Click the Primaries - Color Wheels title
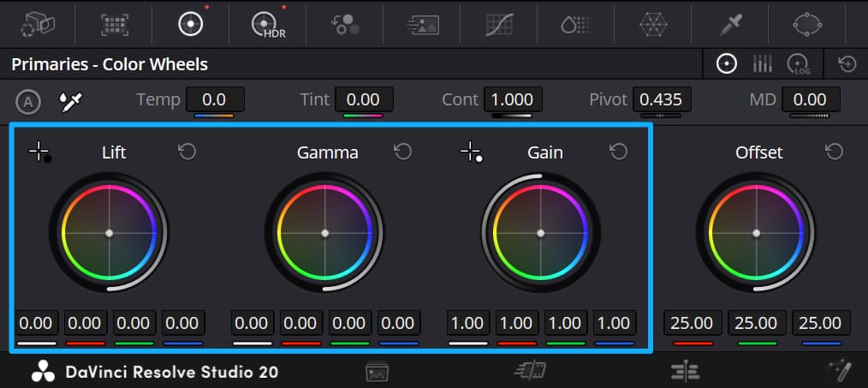The height and width of the screenshot is (388, 868). [x=110, y=65]
